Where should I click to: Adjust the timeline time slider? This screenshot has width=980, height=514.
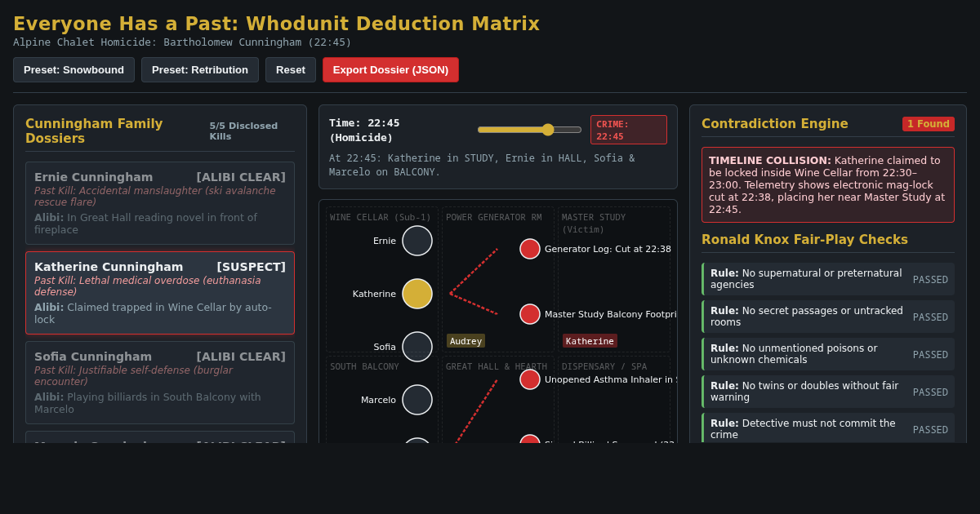click(529, 130)
